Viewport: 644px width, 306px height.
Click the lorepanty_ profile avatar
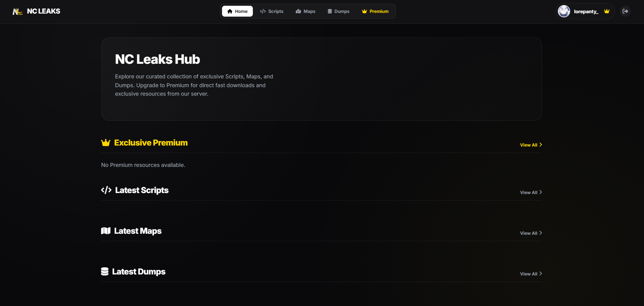tap(564, 11)
